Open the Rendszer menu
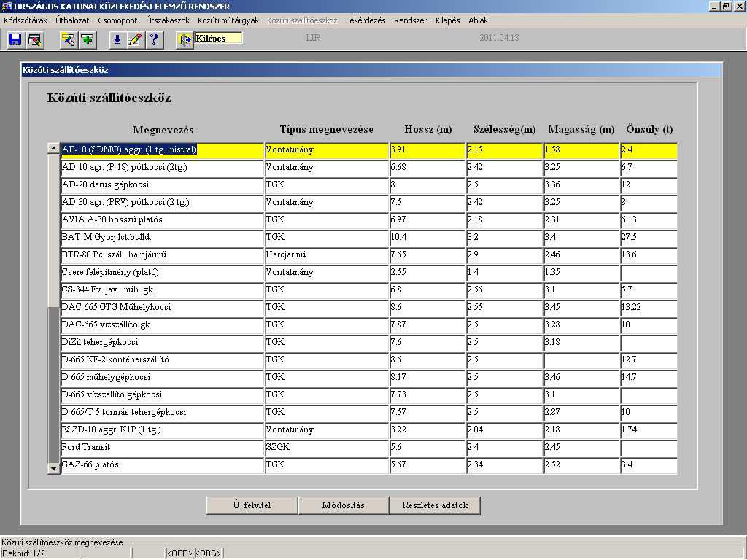Screen dimensions: 747x560 (x=410, y=20)
